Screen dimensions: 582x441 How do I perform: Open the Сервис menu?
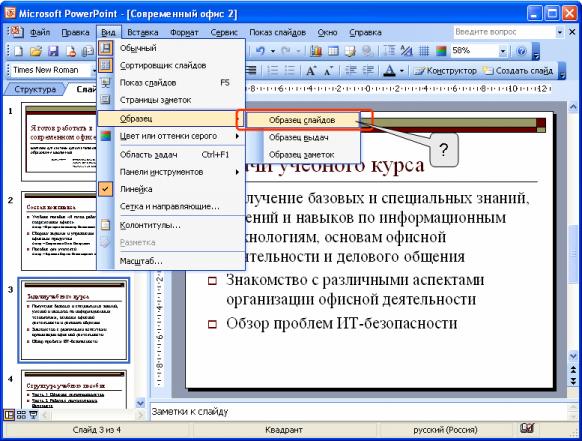(224, 32)
